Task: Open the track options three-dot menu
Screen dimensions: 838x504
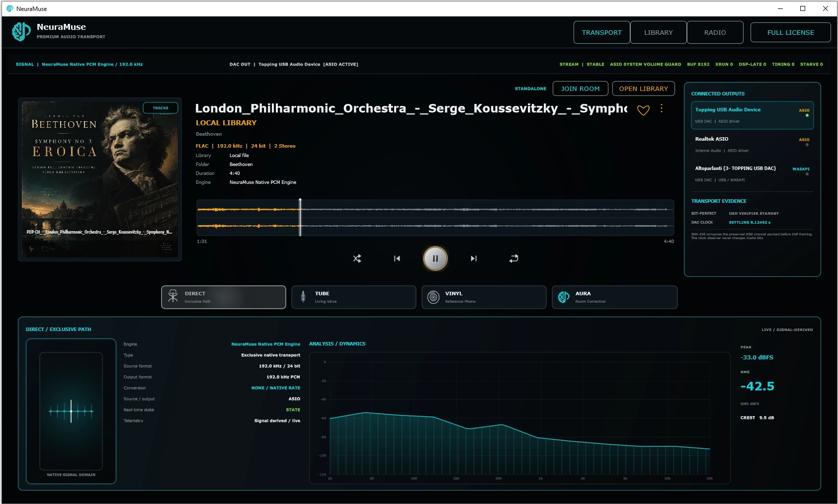Action: (662, 108)
